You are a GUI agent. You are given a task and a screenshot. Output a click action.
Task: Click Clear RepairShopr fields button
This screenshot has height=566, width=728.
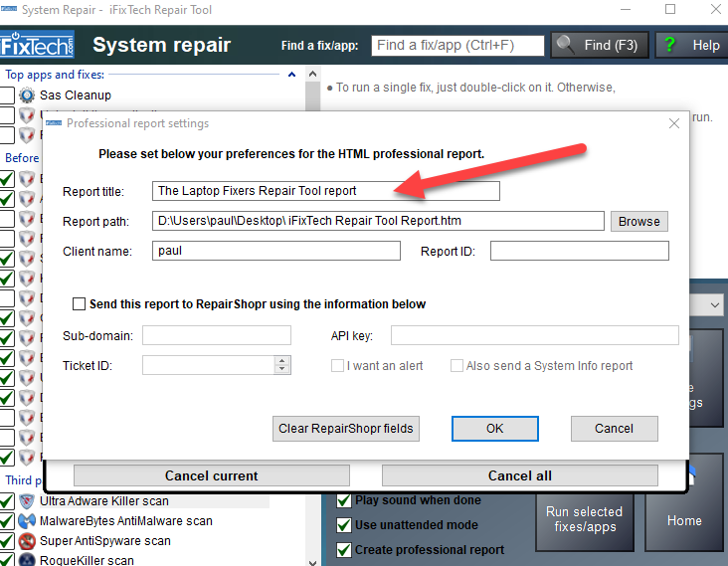coord(346,429)
